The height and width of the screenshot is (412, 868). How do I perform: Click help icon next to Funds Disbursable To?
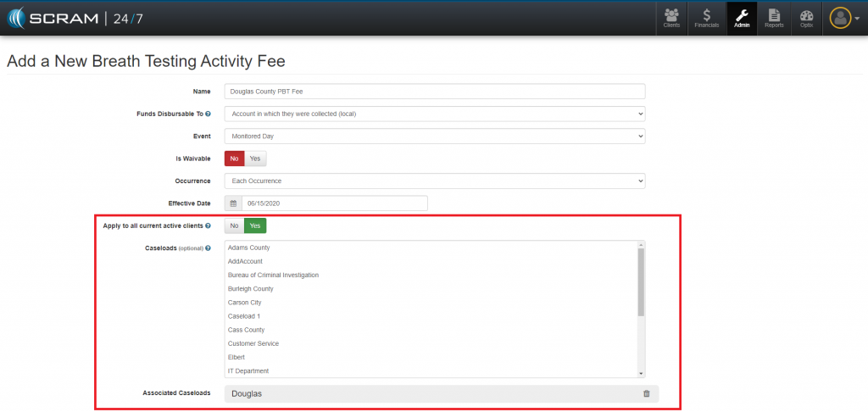tap(208, 114)
